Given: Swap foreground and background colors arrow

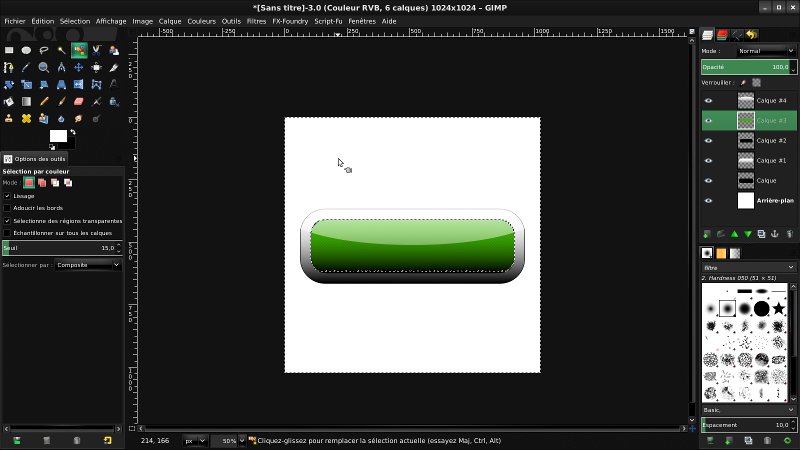Looking at the screenshot, I should (73, 132).
